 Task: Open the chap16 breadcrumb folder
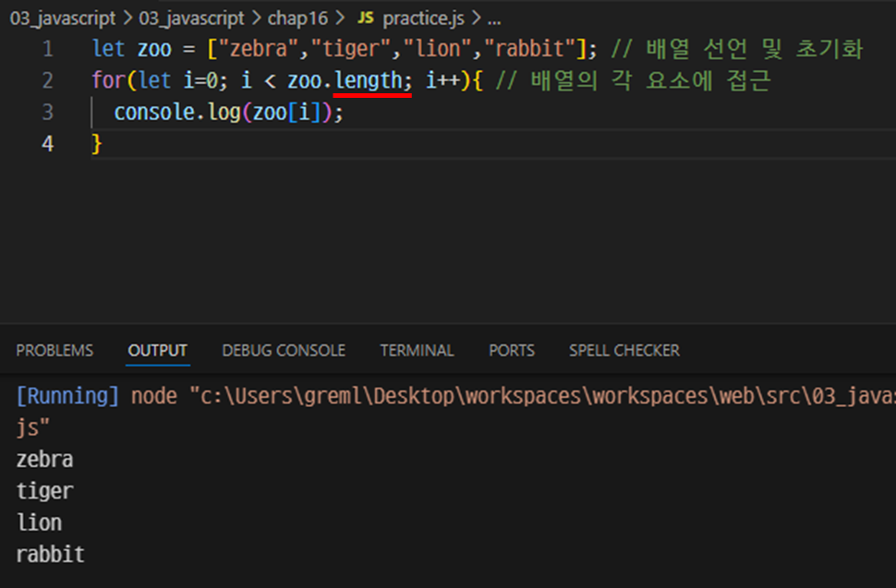[297, 18]
